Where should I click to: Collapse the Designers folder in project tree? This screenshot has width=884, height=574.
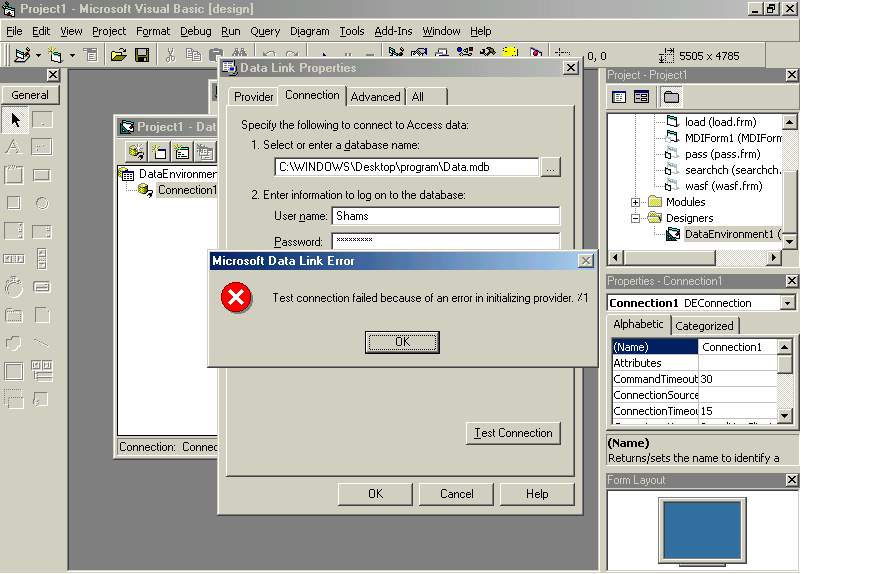pyautogui.click(x=635, y=218)
